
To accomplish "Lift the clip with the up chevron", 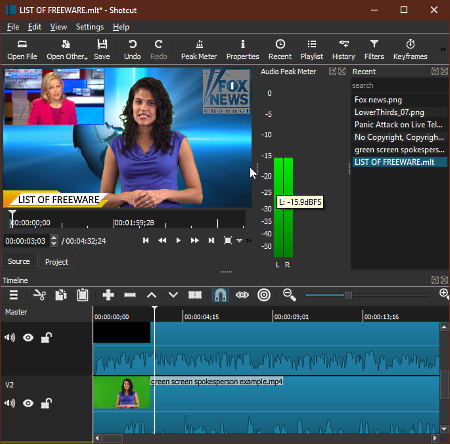I will coord(152,295).
